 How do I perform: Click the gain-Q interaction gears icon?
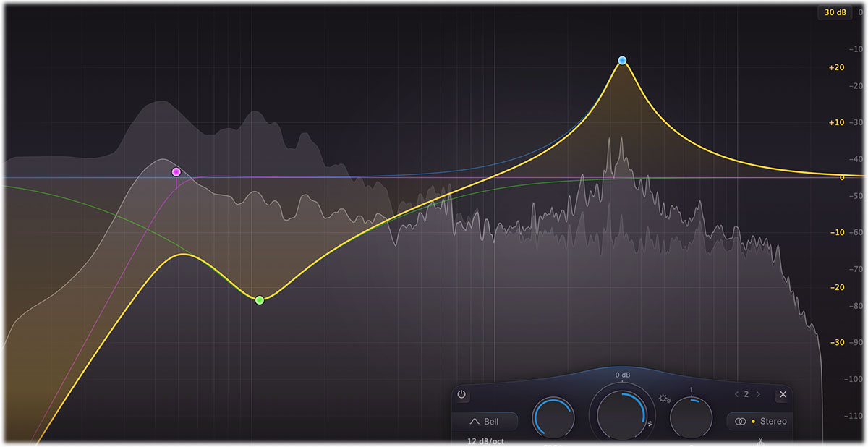point(664,398)
